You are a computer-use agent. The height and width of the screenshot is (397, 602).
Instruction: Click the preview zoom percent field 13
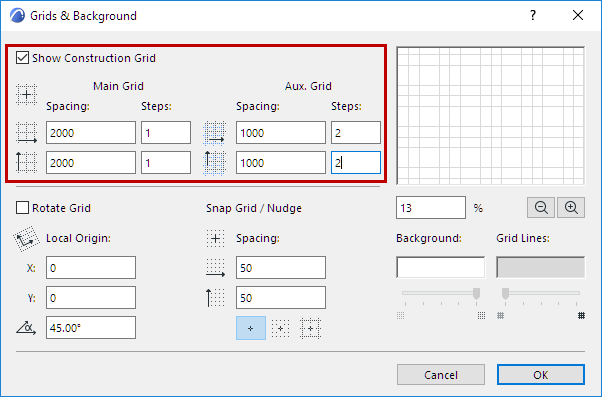[431, 208]
